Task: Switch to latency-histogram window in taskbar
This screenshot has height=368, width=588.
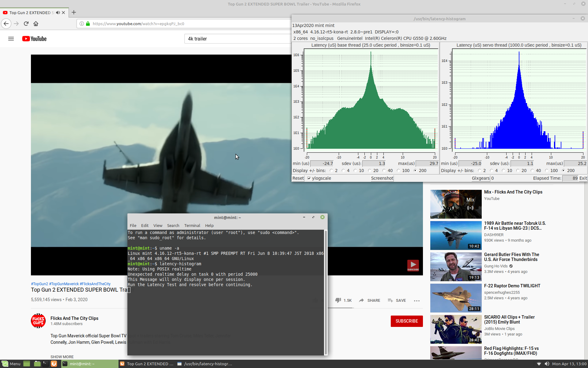Action: coord(205,364)
